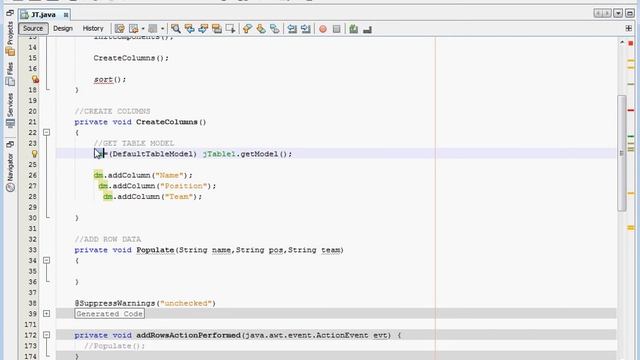The height and width of the screenshot is (360, 640).
Task: Click maximize editor window button
Action: 630,13
